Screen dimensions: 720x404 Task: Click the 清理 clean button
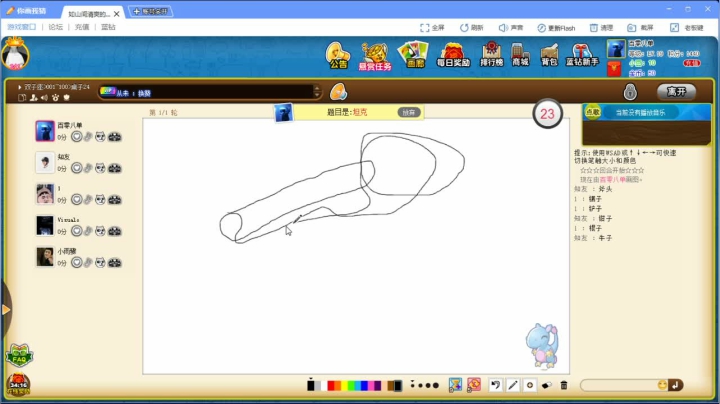602,28
